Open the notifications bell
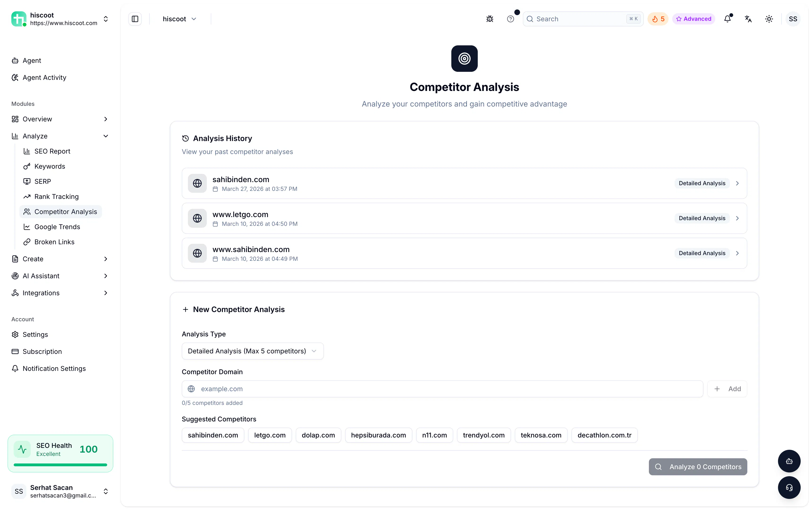812x510 pixels. click(727, 19)
